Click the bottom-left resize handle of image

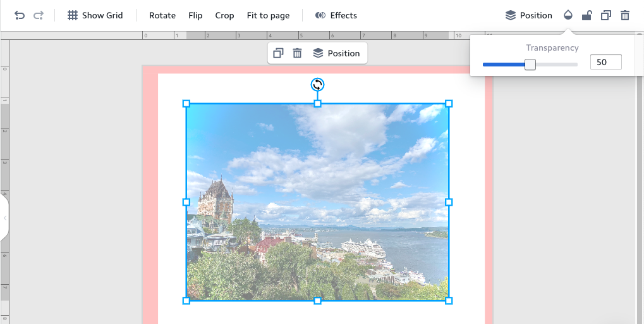[x=186, y=301]
